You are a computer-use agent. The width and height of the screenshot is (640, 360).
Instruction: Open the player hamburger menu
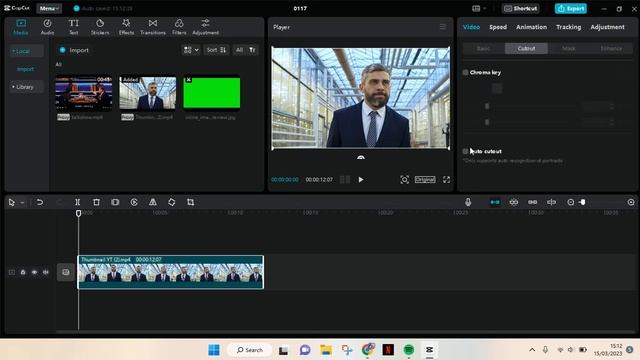coord(443,27)
